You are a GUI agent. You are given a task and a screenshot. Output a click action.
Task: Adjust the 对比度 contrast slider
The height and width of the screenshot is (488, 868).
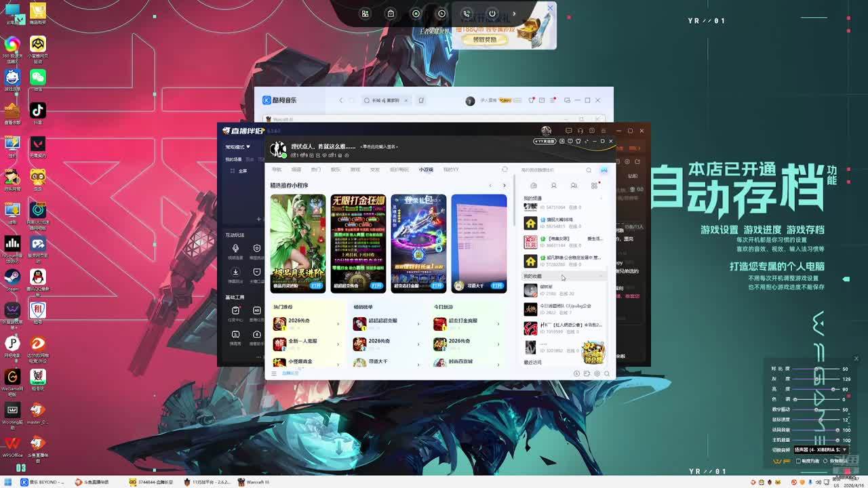point(817,369)
